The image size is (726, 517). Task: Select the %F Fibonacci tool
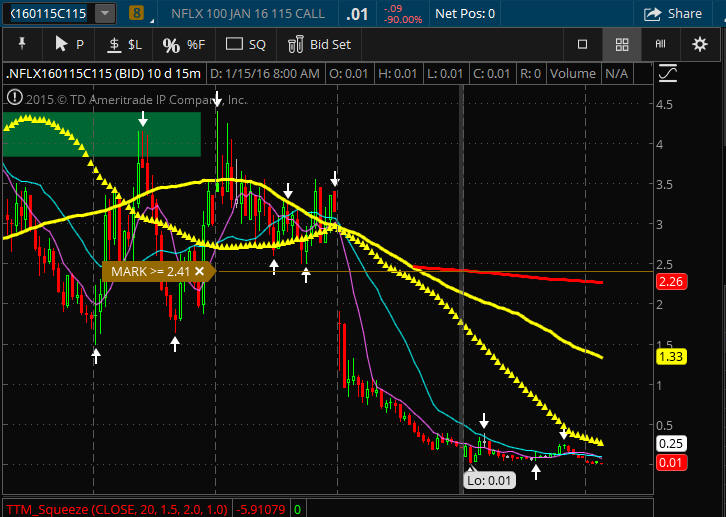point(183,44)
